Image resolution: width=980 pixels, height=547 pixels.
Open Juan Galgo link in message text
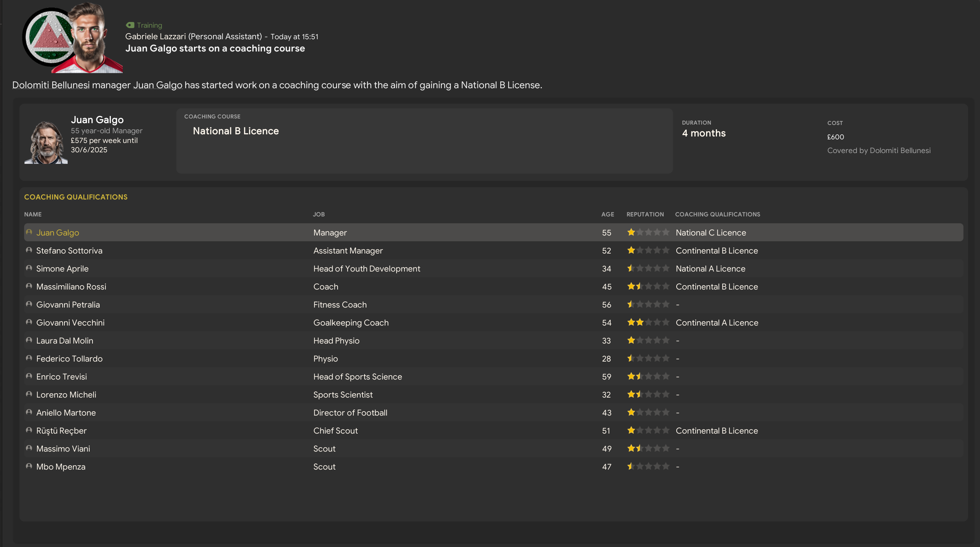pyautogui.click(x=158, y=85)
